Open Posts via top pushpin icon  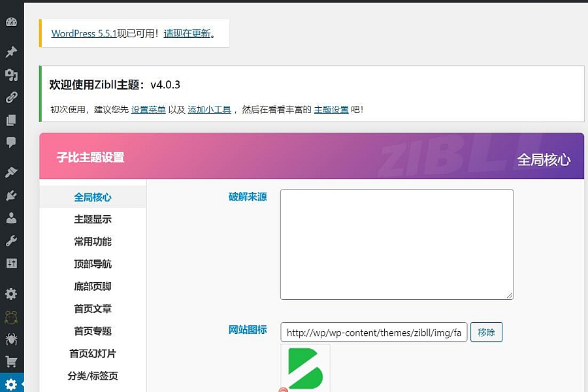[11, 52]
